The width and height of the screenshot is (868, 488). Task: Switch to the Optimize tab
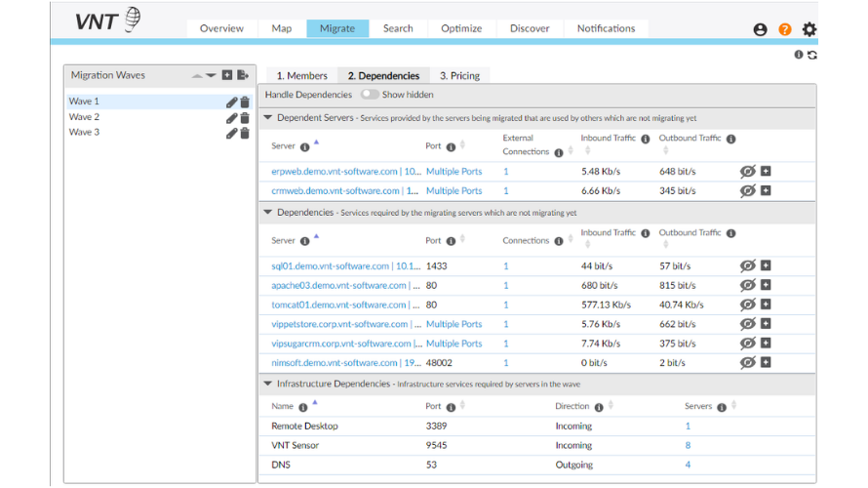(x=461, y=28)
